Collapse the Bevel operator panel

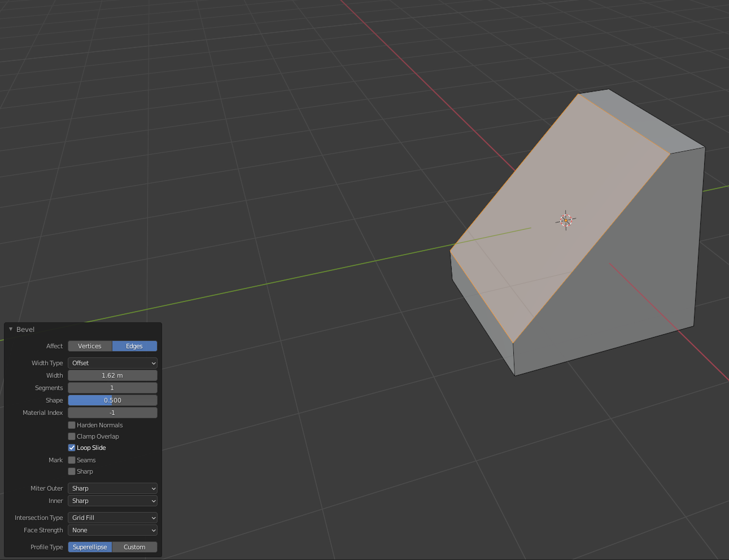[x=10, y=329]
